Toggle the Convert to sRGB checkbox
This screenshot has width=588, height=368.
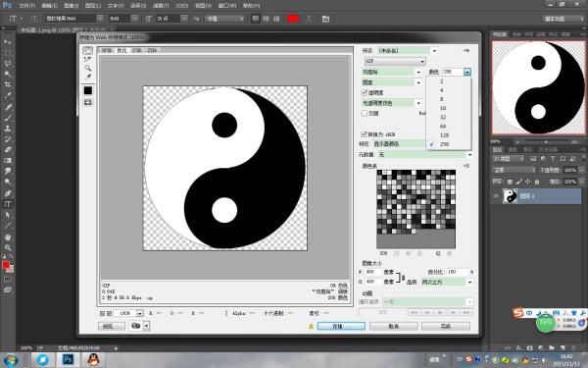[364, 134]
